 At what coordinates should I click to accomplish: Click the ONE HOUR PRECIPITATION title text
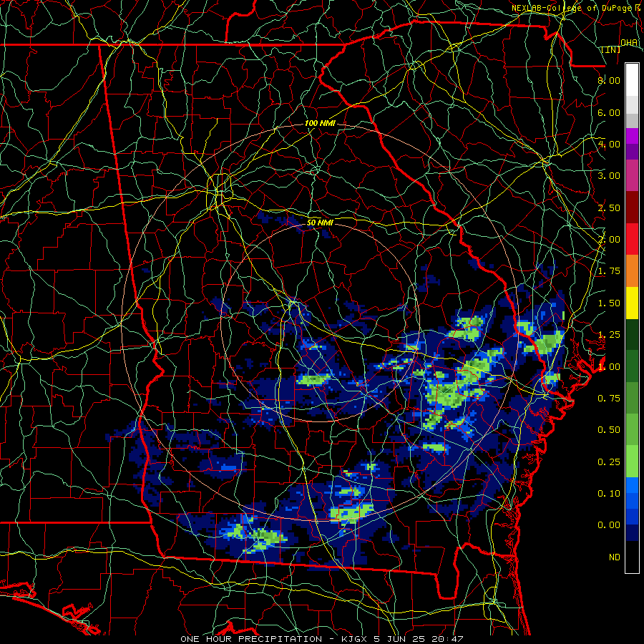click(251, 639)
